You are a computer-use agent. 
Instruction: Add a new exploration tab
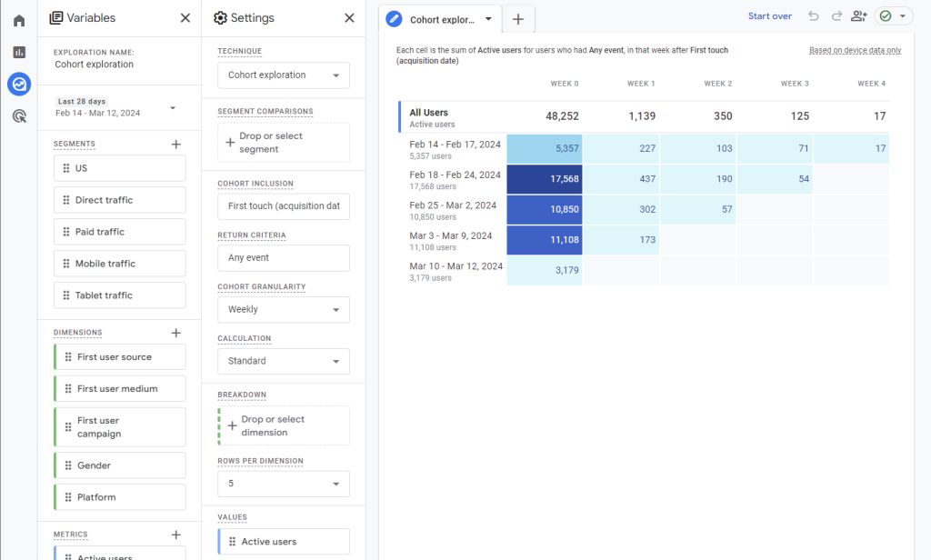517,19
